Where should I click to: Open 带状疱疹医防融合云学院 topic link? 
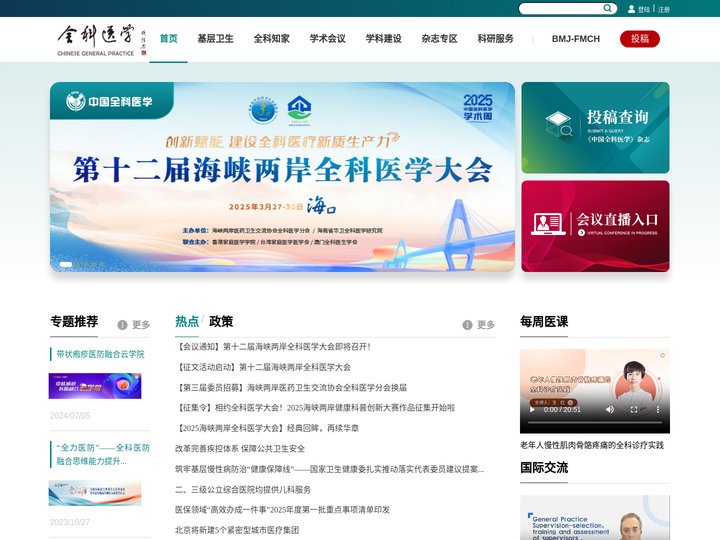100,354
